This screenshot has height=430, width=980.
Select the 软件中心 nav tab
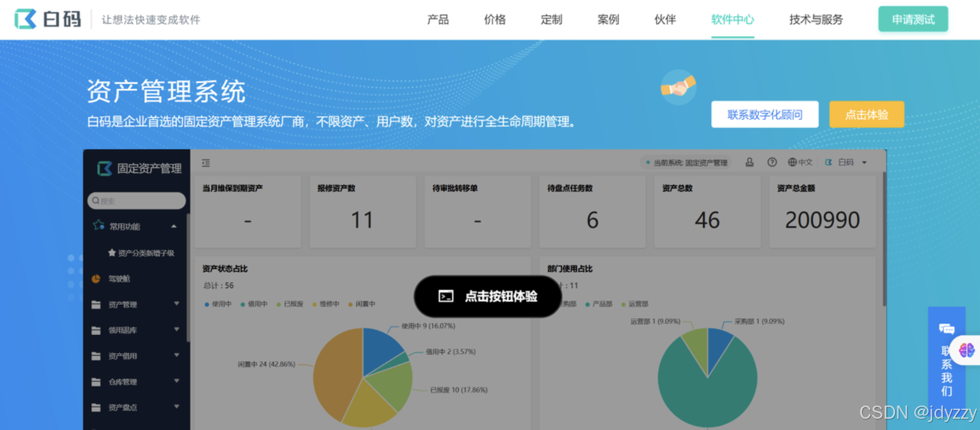pos(732,19)
